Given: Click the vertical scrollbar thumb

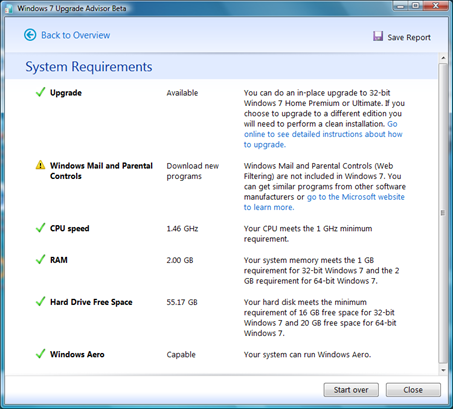Looking at the screenshot, I should pyautogui.click(x=443, y=213).
